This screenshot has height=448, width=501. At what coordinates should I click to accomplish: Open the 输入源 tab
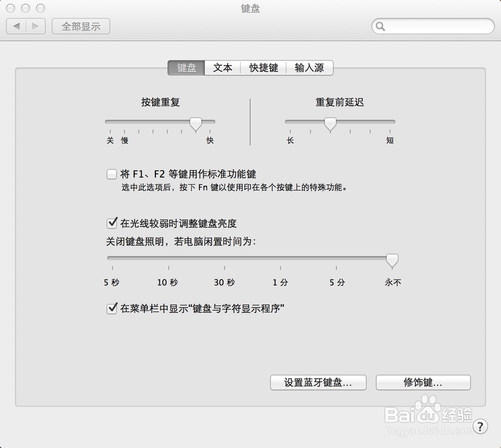pos(310,68)
